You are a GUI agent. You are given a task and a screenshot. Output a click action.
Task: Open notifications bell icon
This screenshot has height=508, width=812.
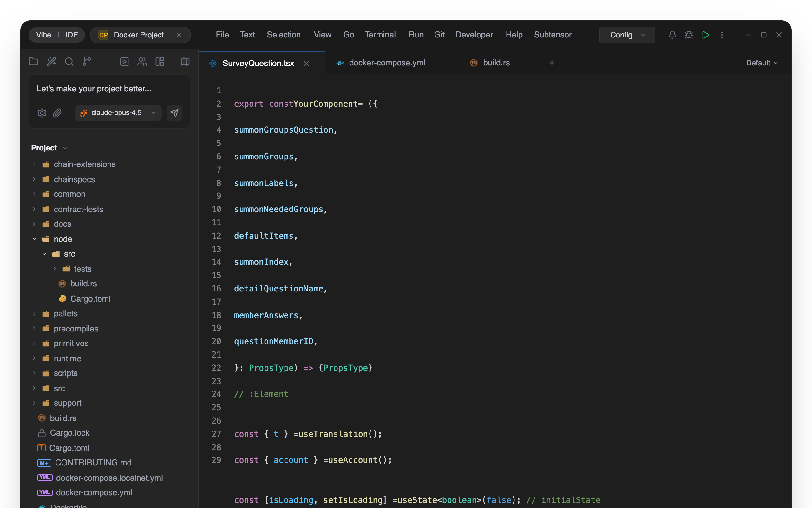tap(672, 35)
